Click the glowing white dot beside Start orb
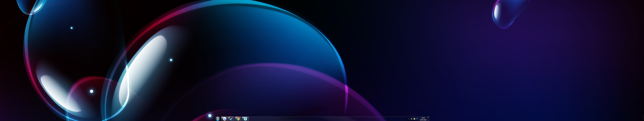Viewport: 644px width, 121px height. (210, 116)
